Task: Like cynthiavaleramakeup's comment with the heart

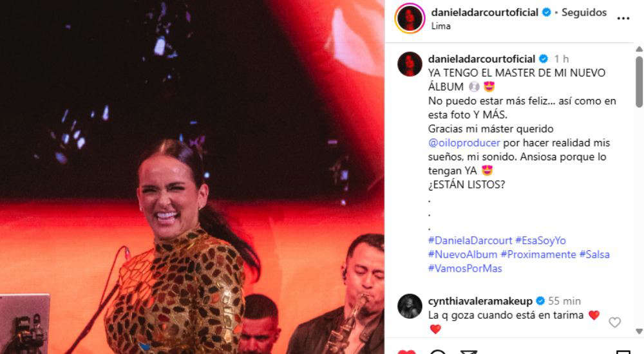Action: pos(614,322)
